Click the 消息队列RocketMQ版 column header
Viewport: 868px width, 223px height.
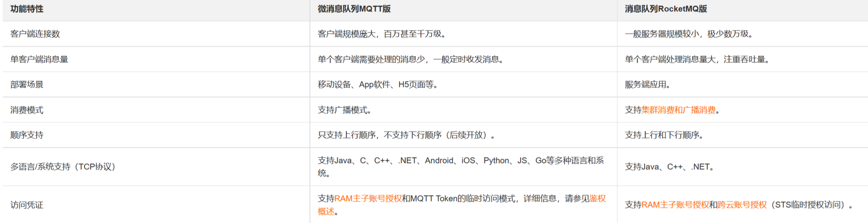(x=666, y=9)
